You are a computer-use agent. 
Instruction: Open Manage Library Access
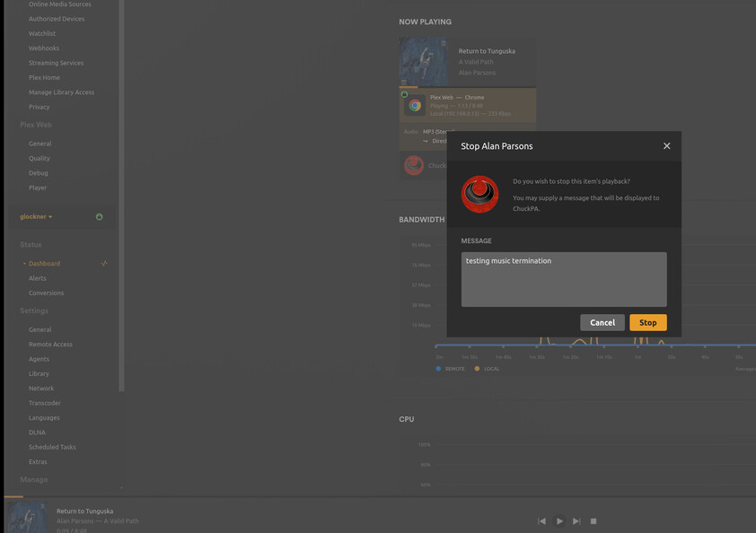(61, 92)
